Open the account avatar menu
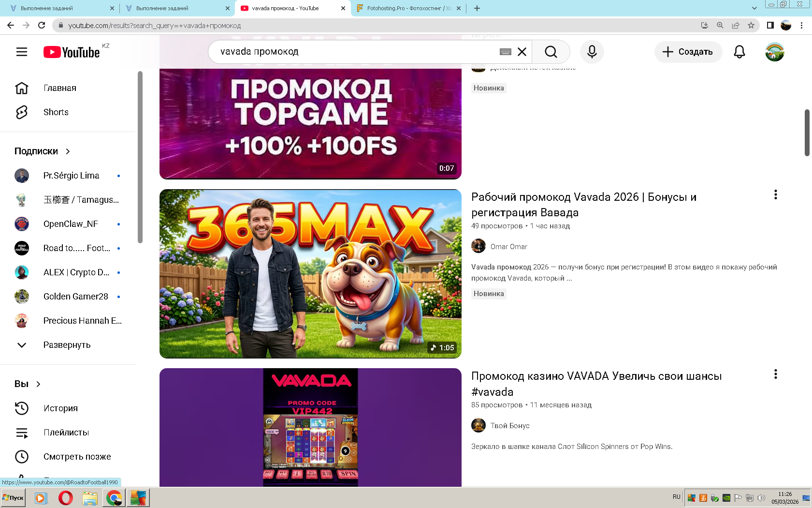This screenshot has width=812, height=508. point(774,52)
